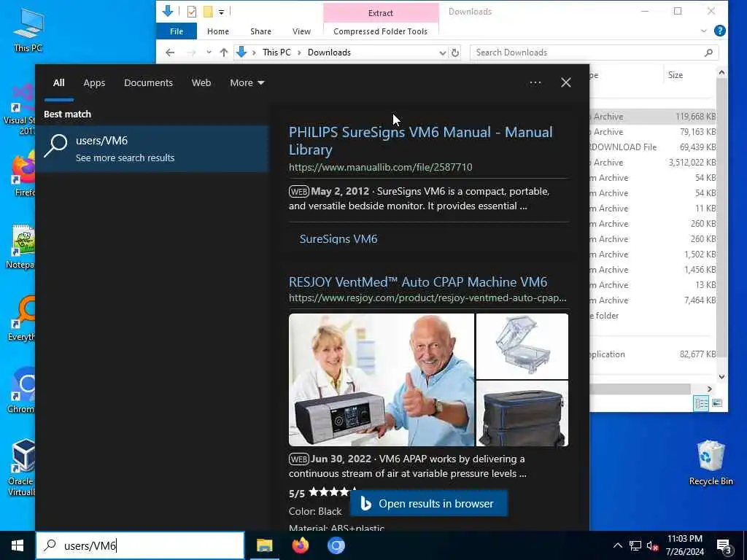The image size is (747, 560).
Task: Open the This PC desktop icon
Action: 28,29
